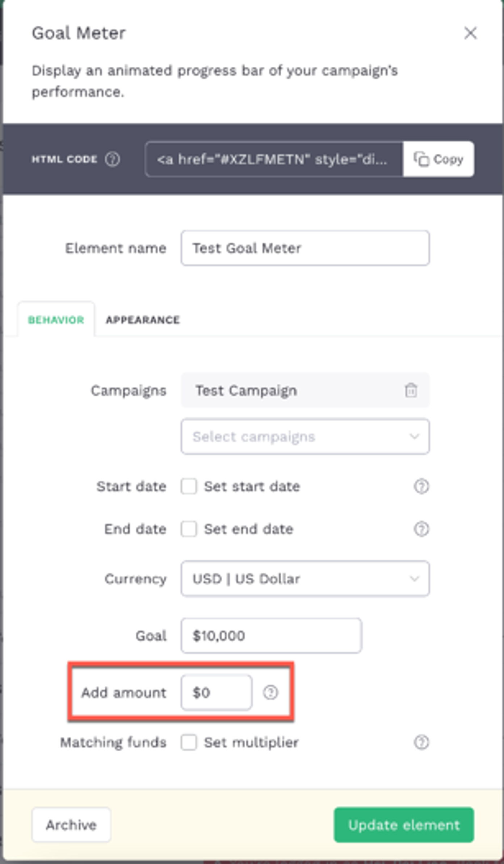Select the Behavior tab
The height and width of the screenshot is (864, 504).
56,320
